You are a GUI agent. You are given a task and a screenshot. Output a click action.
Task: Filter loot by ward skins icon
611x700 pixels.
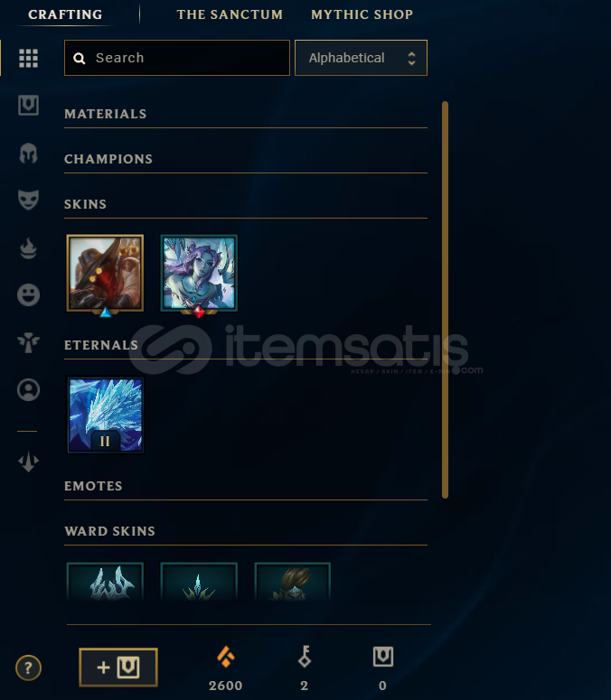[x=28, y=342]
